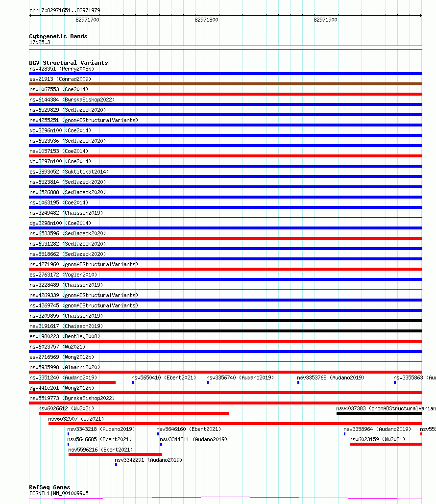
Task: Click the red nsv3351240 (Audano2019) bar
Action: coord(72,382)
